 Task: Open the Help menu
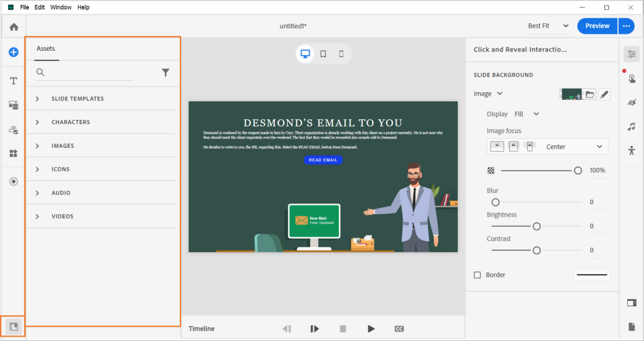coord(84,8)
